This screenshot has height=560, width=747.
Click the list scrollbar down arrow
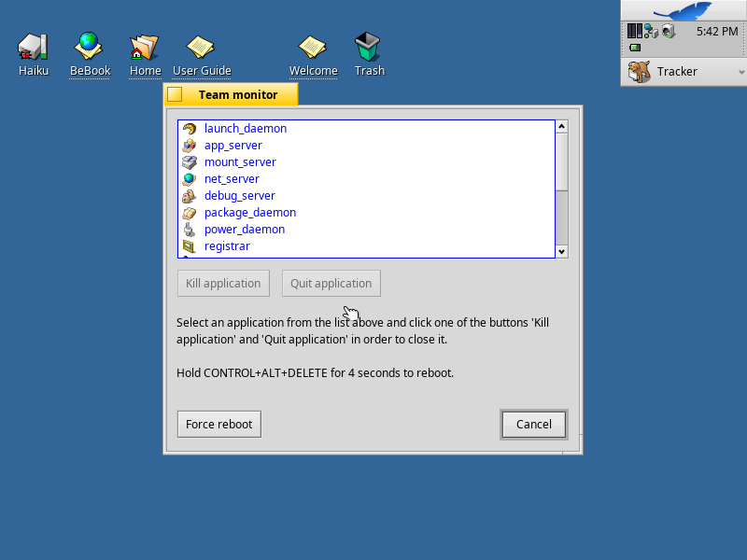tap(562, 252)
